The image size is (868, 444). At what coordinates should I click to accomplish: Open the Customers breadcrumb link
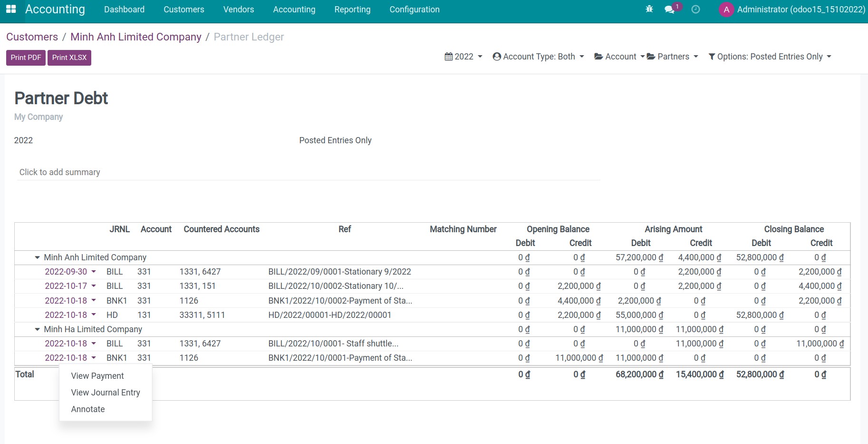pyautogui.click(x=32, y=37)
